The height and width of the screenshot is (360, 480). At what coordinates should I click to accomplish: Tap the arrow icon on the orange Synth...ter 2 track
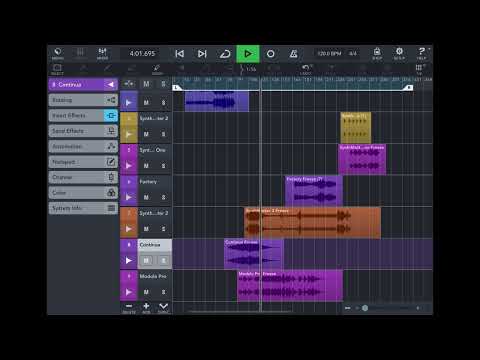click(x=129, y=229)
